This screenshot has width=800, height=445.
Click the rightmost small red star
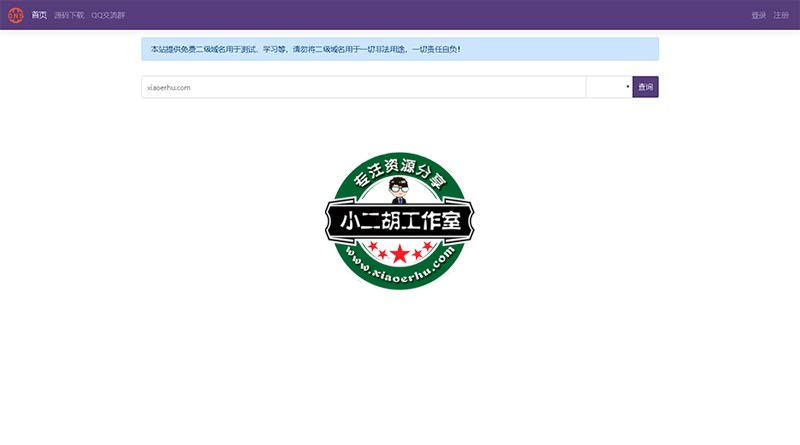(x=429, y=246)
